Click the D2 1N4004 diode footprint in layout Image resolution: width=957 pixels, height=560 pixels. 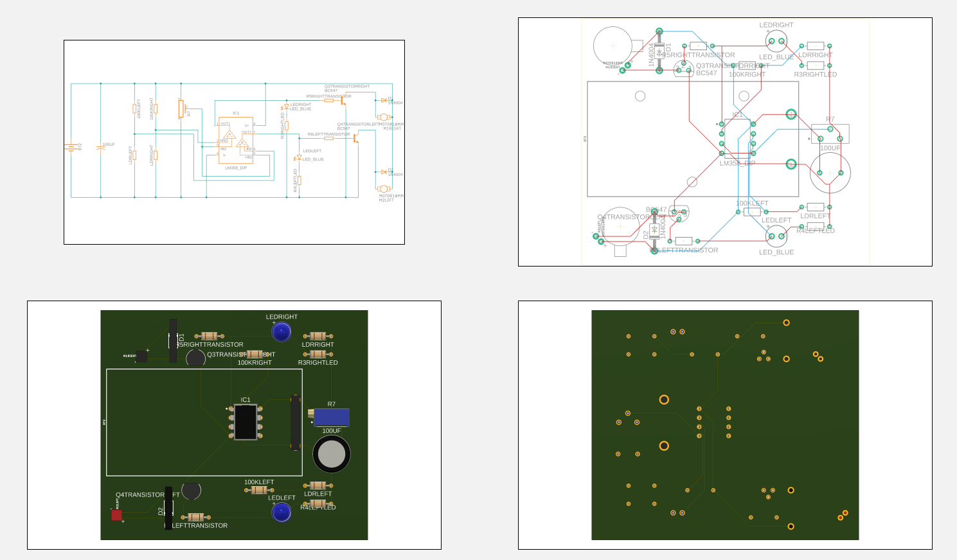(x=654, y=231)
